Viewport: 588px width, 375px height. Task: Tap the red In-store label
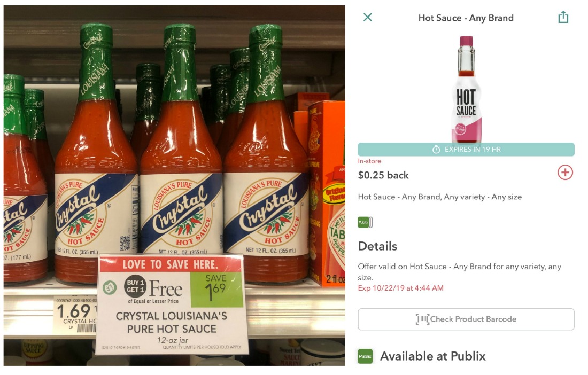(x=369, y=161)
